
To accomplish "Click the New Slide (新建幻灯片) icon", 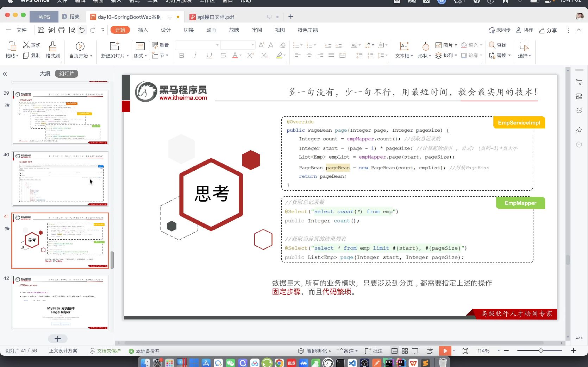I will [114, 46].
